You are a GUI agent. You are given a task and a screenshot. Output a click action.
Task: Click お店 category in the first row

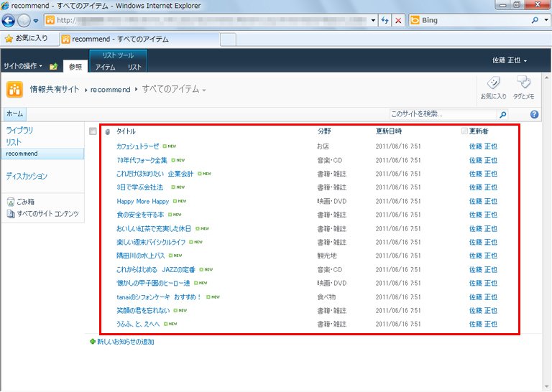pyautogui.click(x=323, y=146)
